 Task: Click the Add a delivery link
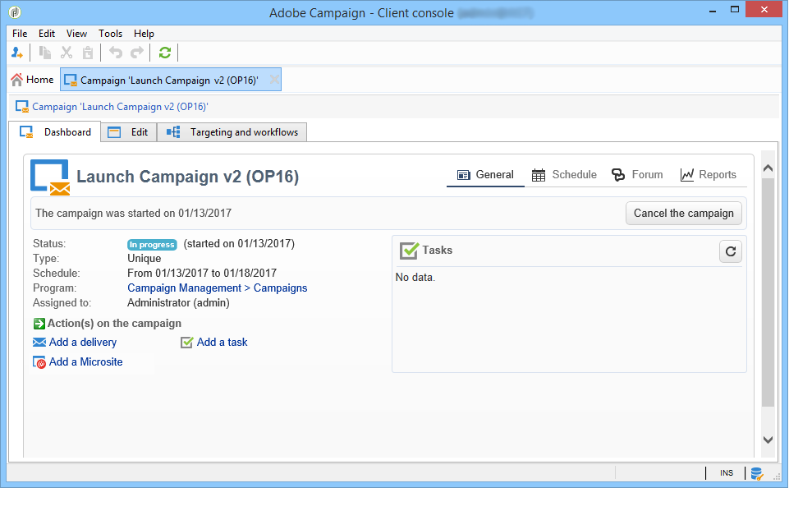pos(83,342)
